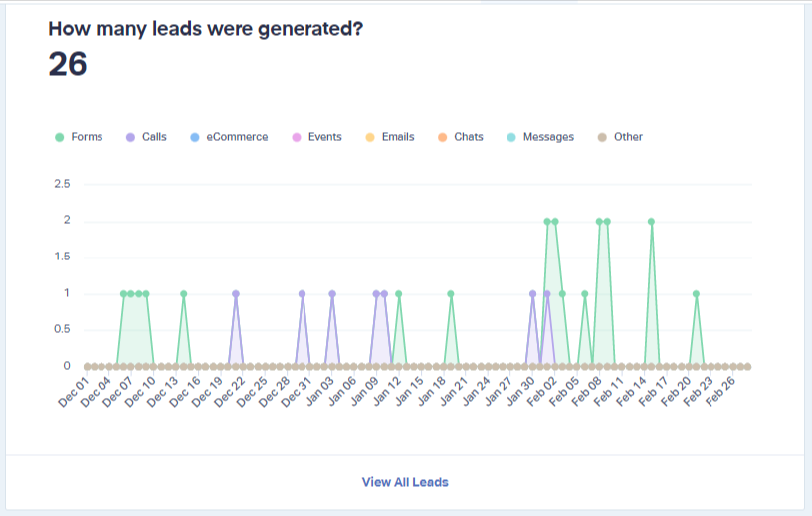This screenshot has height=516, width=812.
Task: Click the teal Messages legend dot
Action: [510, 137]
